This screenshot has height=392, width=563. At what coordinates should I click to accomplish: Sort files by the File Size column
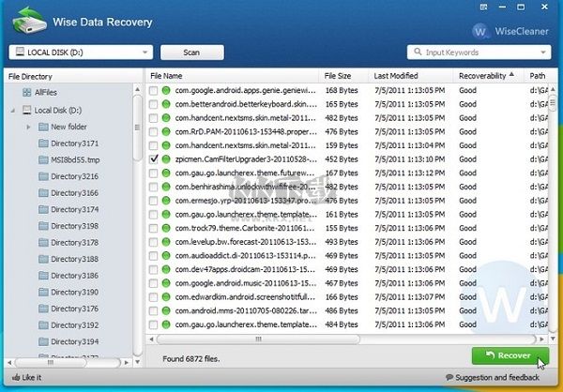pyautogui.click(x=338, y=74)
